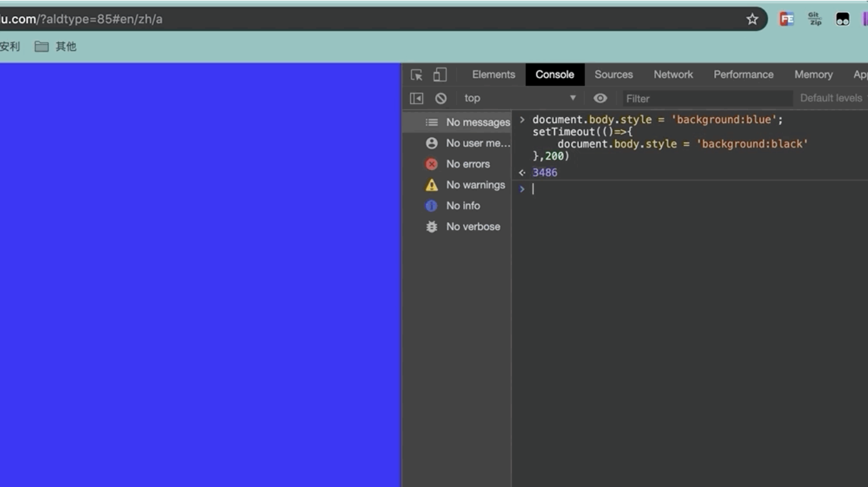This screenshot has height=487, width=868.
Task: Select the No info row
Action: [457, 205]
